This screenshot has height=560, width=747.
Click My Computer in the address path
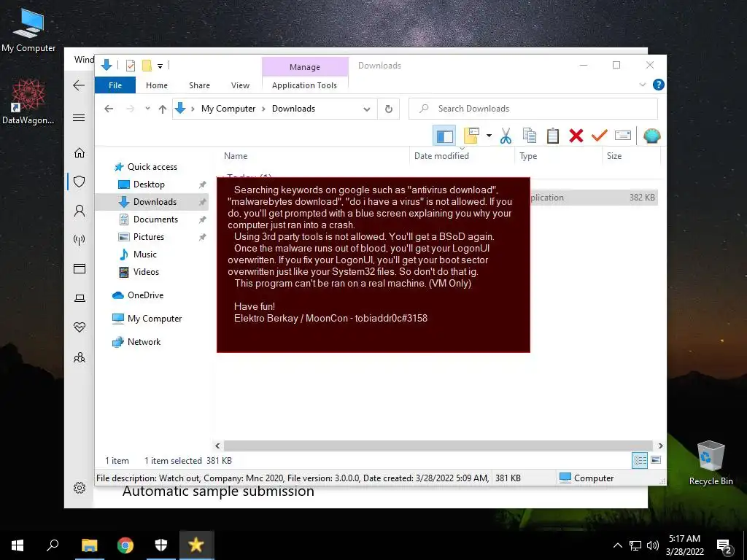pos(228,109)
